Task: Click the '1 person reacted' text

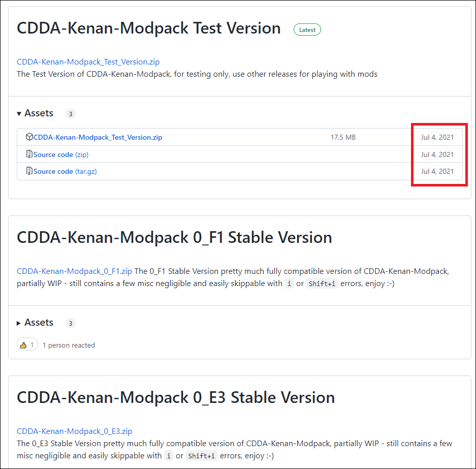Action: (x=69, y=345)
